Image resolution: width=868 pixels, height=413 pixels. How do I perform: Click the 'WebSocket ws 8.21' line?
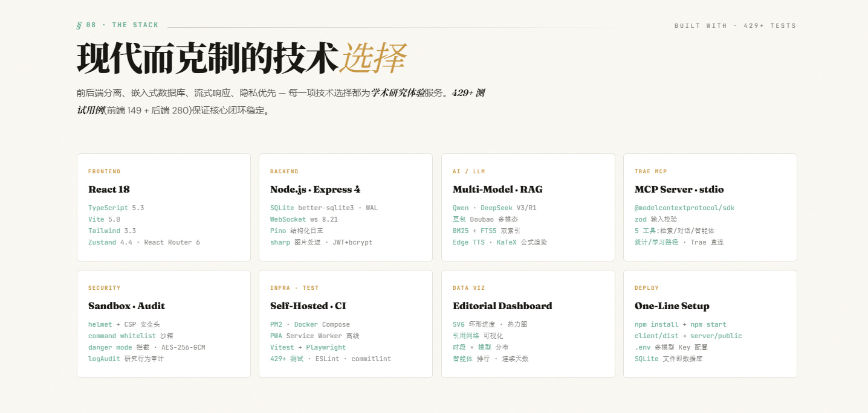point(304,219)
